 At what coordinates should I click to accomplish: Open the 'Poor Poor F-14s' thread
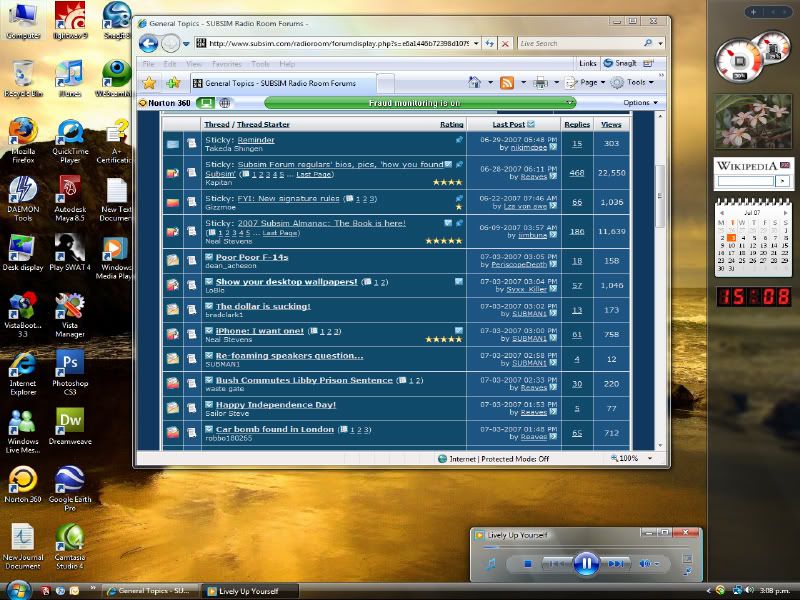(252, 257)
